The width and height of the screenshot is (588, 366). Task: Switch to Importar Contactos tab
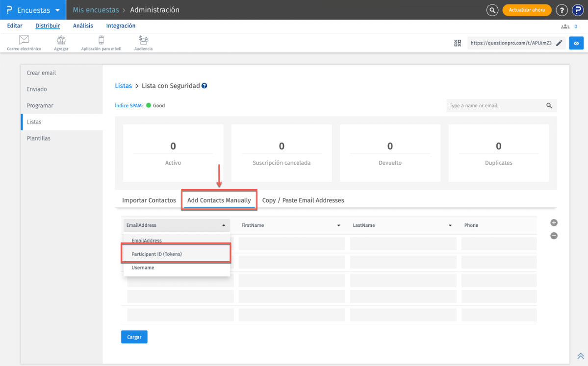(149, 200)
